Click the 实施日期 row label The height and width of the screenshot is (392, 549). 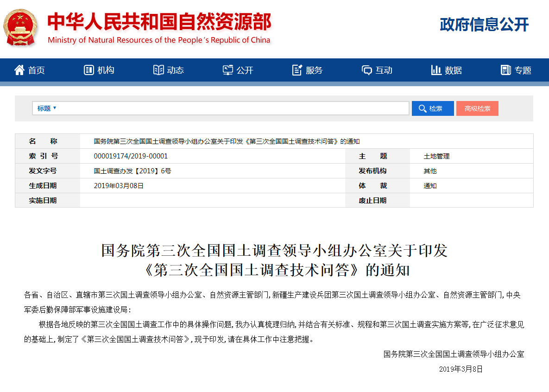(x=43, y=200)
